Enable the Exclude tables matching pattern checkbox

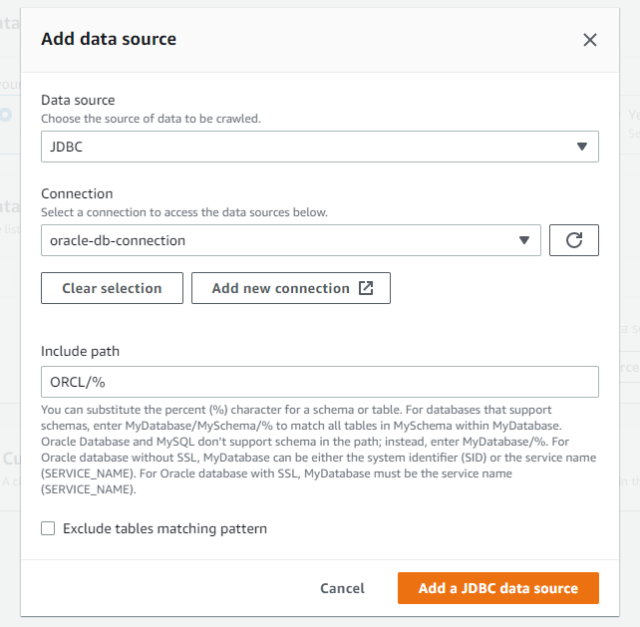coord(48,528)
